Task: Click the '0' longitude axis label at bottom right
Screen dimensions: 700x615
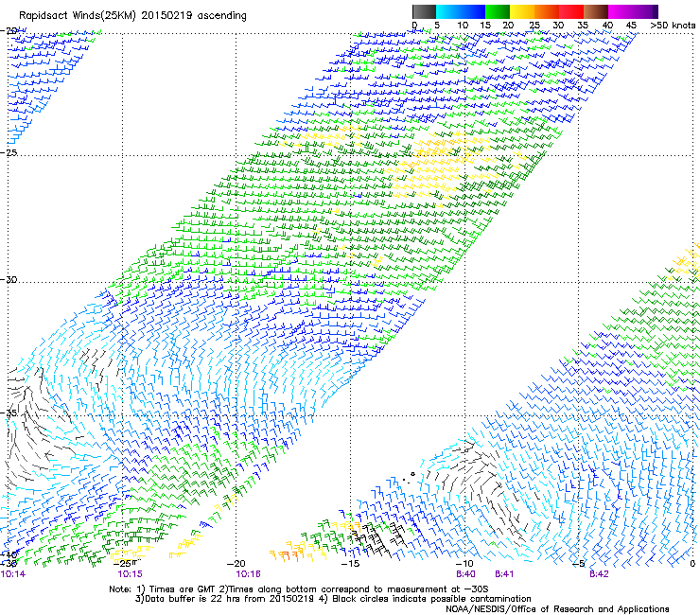Action: point(692,564)
